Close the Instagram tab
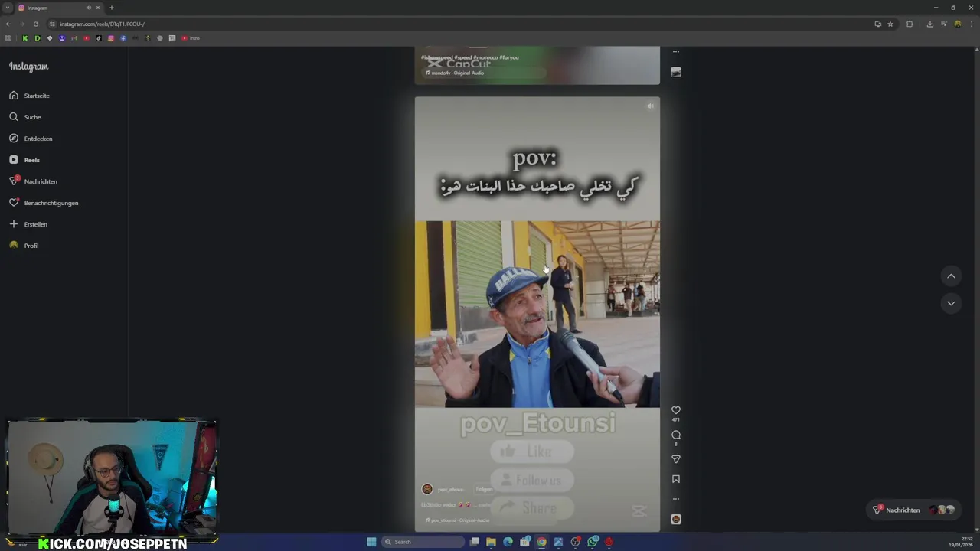 98,8
